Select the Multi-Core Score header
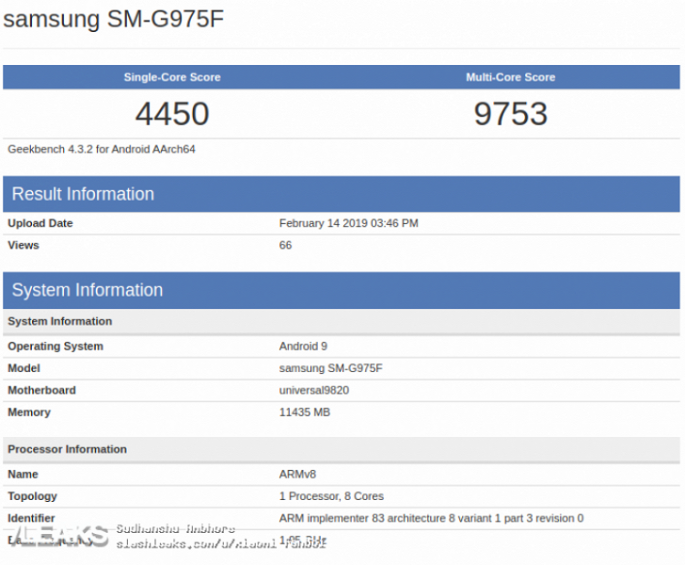The image size is (685, 565). click(x=510, y=77)
